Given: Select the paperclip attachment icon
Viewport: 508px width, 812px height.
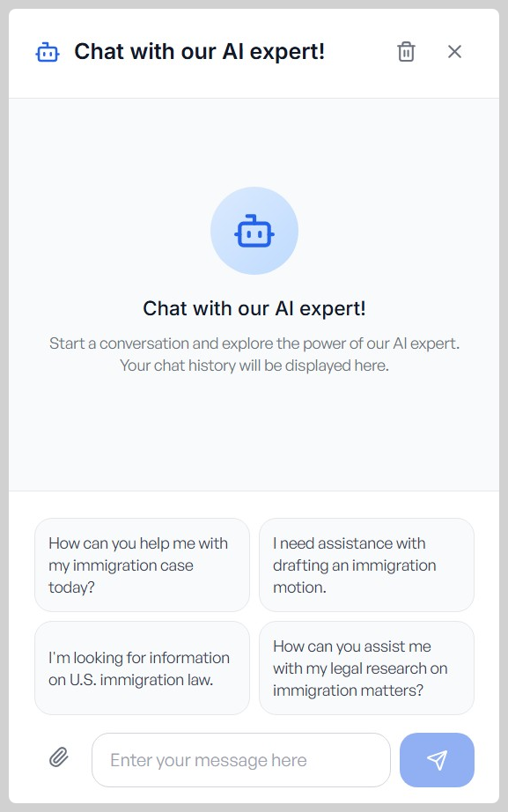Looking at the screenshot, I should (x=59, y=757).
